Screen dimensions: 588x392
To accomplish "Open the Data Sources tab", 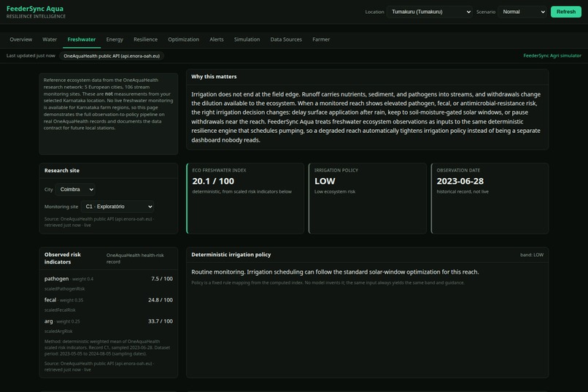I will [x=286, y=39].
